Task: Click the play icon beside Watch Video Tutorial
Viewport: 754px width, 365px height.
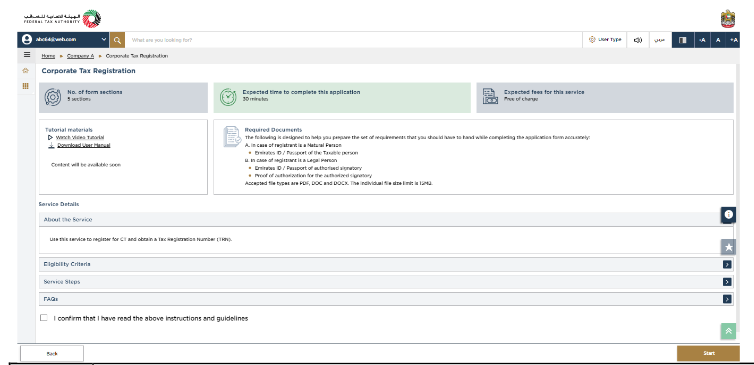Action: click(50, 138)
